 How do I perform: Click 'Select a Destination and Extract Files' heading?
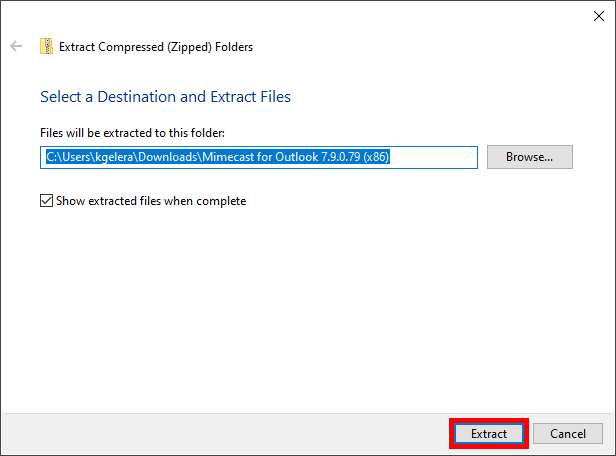(165, 97)
